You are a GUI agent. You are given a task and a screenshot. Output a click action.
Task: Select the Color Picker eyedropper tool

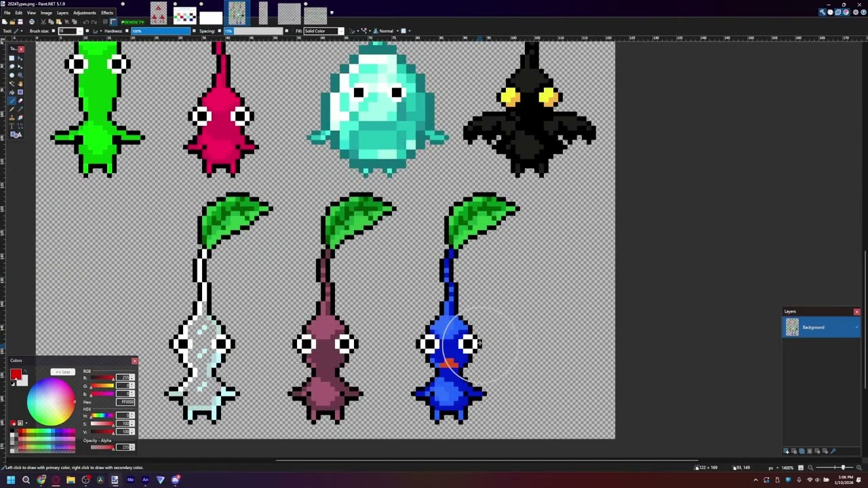click(x=20, y=109)
